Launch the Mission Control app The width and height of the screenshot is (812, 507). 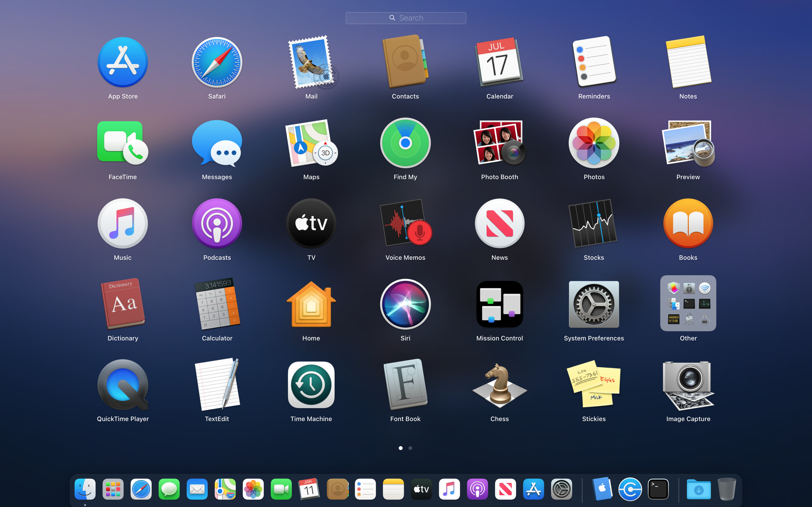tap(499, 304)
